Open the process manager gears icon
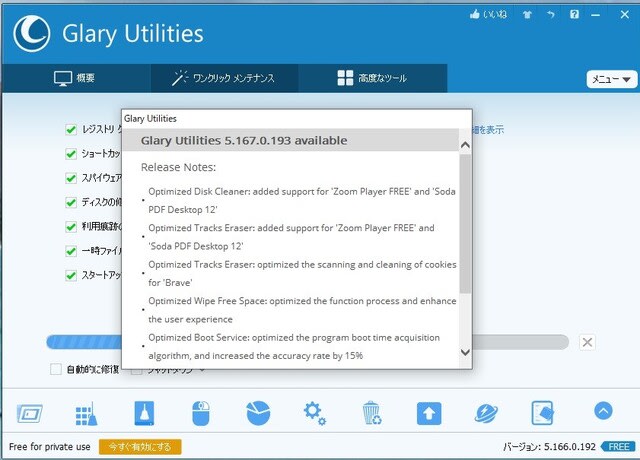The image size is (640, 460). [315, 413]
